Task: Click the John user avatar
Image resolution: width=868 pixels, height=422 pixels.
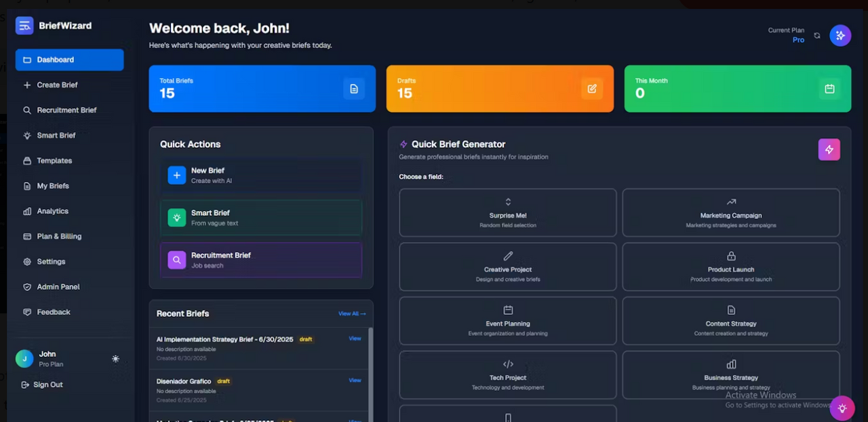Action: [x=24, y=359]
